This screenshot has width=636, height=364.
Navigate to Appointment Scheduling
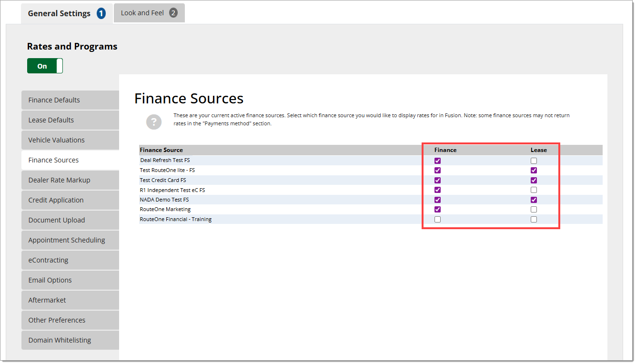point(70,240)
